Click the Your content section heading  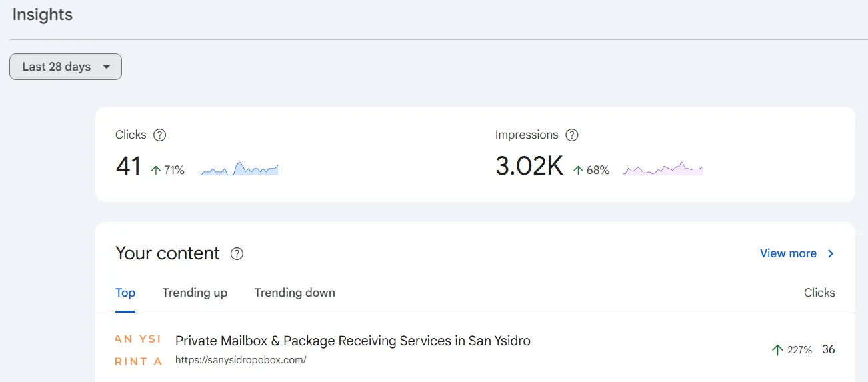click(x=167, y=253)
